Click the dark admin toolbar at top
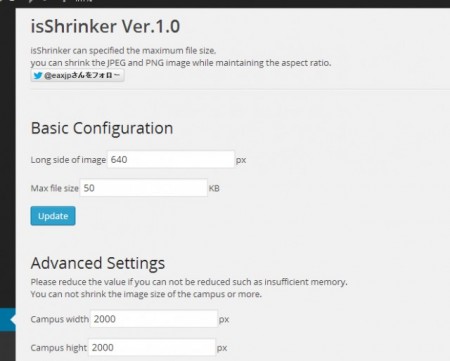This screenshot has height=361, width=450. pyautogui.click(x=225, y=3)
